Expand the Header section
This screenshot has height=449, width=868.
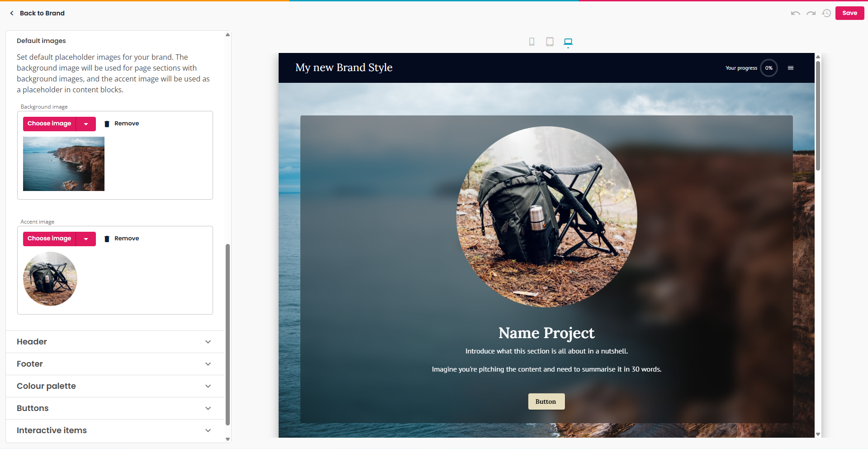click(115, 342)
